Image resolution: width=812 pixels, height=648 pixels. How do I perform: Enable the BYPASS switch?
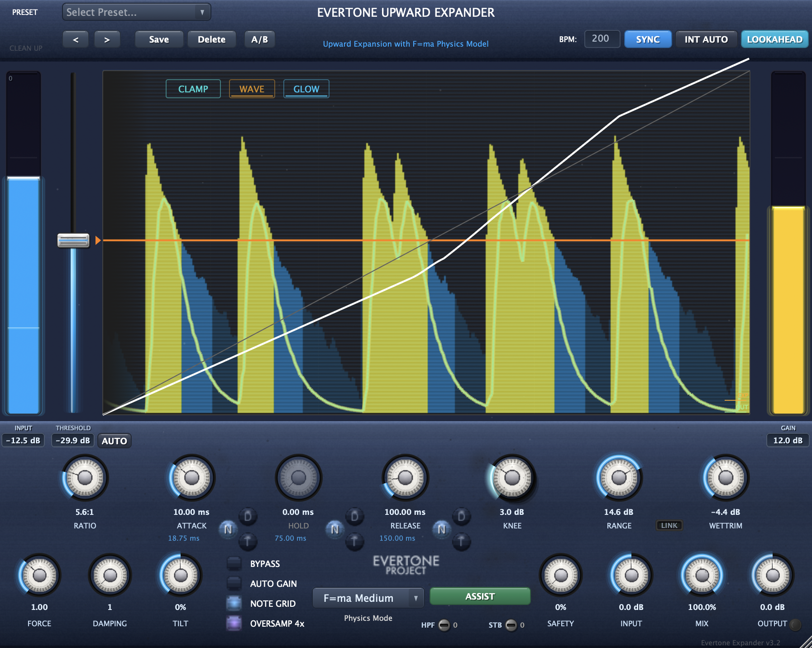[234, 563]
